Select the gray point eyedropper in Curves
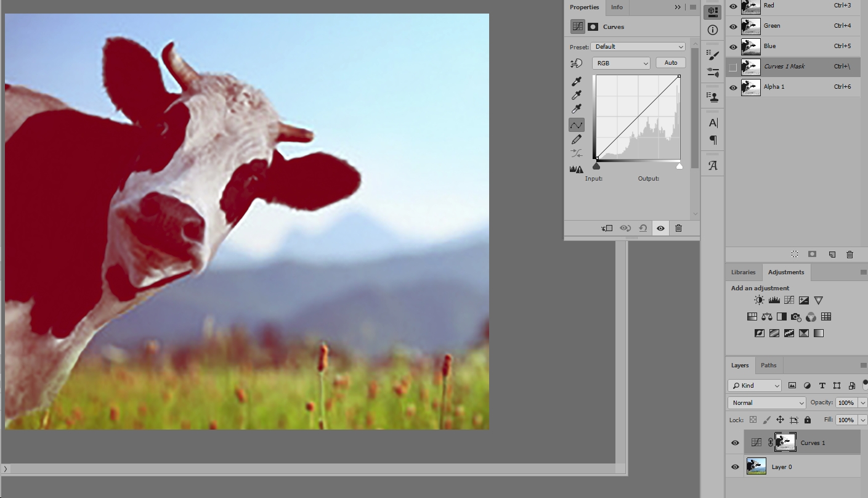The width and height of the screenshot is (868, 498). pos(577,95)
